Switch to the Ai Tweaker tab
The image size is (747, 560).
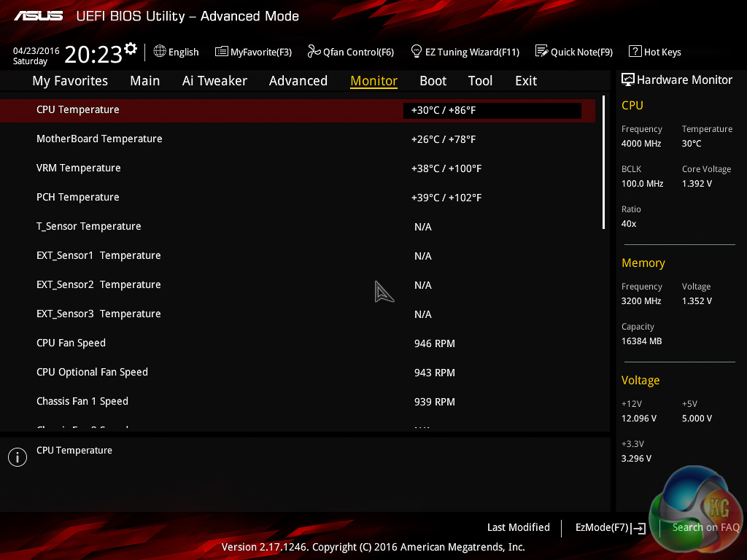[214, 81]
